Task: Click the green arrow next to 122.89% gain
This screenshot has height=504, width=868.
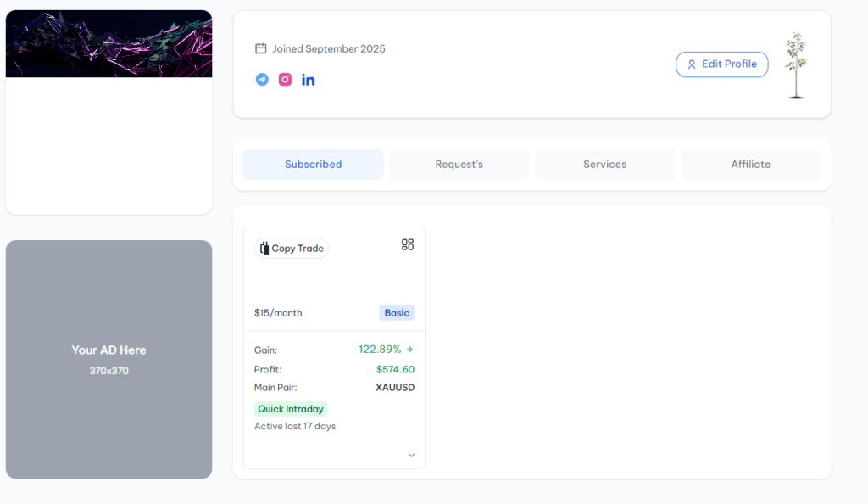Action: [410, 350]
